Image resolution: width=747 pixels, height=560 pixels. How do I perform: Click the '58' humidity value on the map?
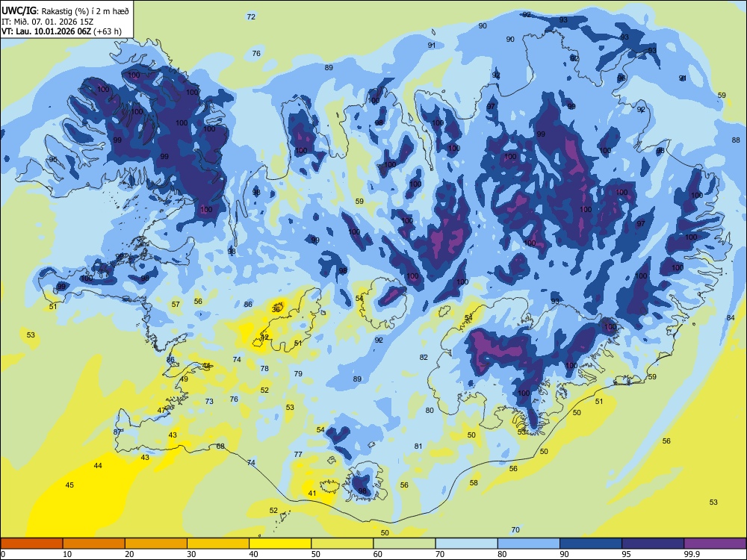pyautogui.click(x=474, y=482)
